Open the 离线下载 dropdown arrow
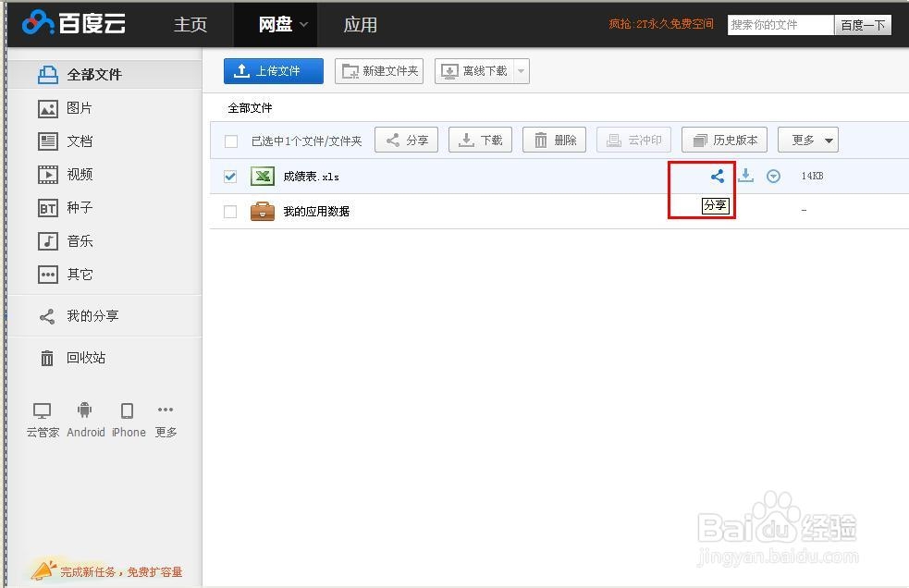 click(520, 70)
